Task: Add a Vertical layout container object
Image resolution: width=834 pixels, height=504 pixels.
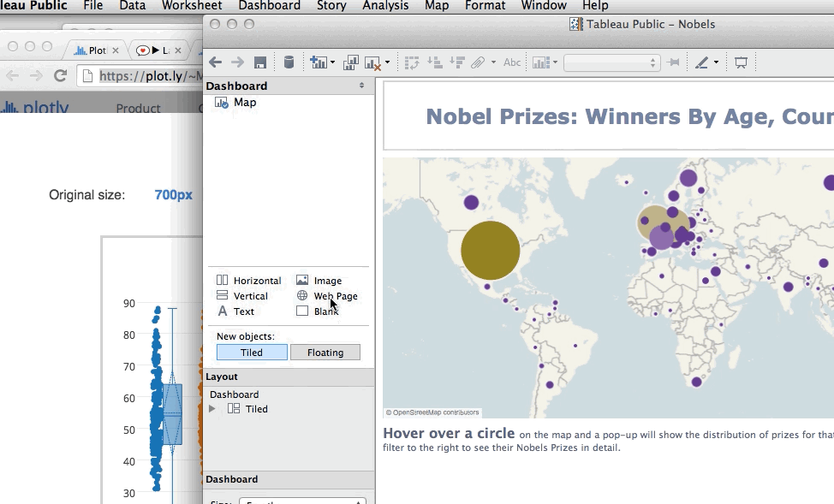Action: pos(242,295)
